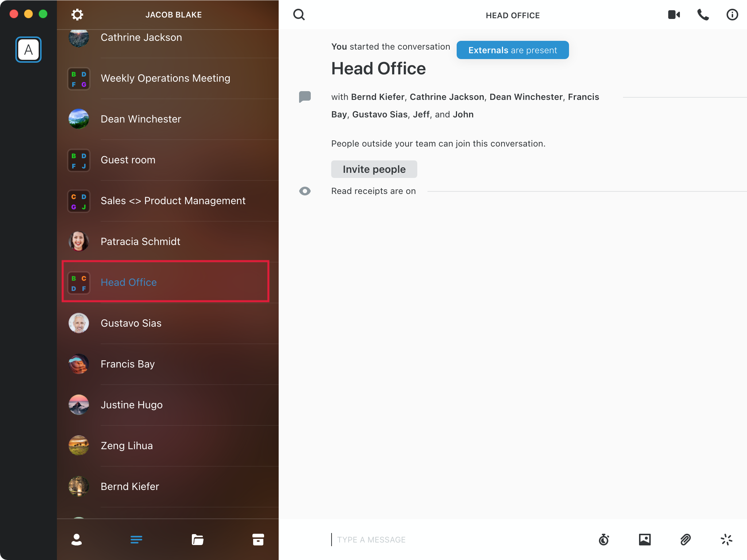The width and height of the screenshot is (747, 560).
Task: Set timed message with stopwatch icon
Action: point(604,540)
